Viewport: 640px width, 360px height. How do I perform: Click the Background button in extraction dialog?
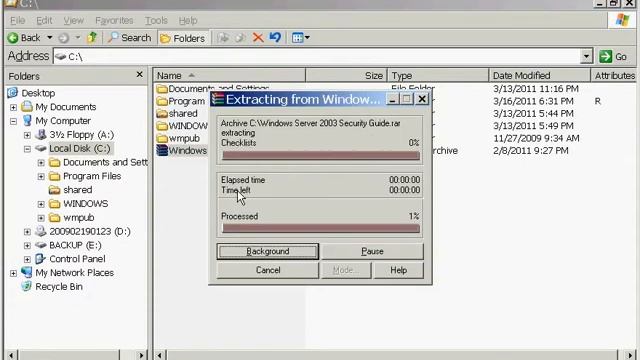(x=268, y=251)
